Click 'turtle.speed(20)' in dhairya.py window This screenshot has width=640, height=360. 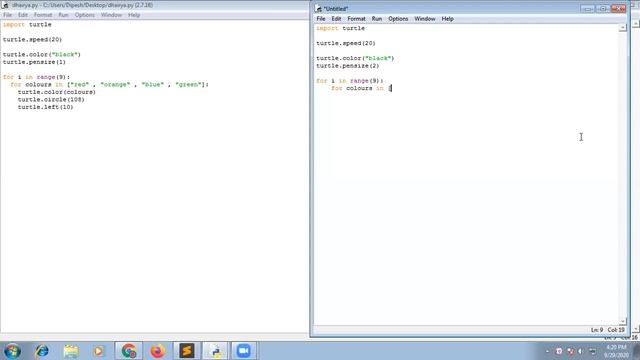coord(32,40)
